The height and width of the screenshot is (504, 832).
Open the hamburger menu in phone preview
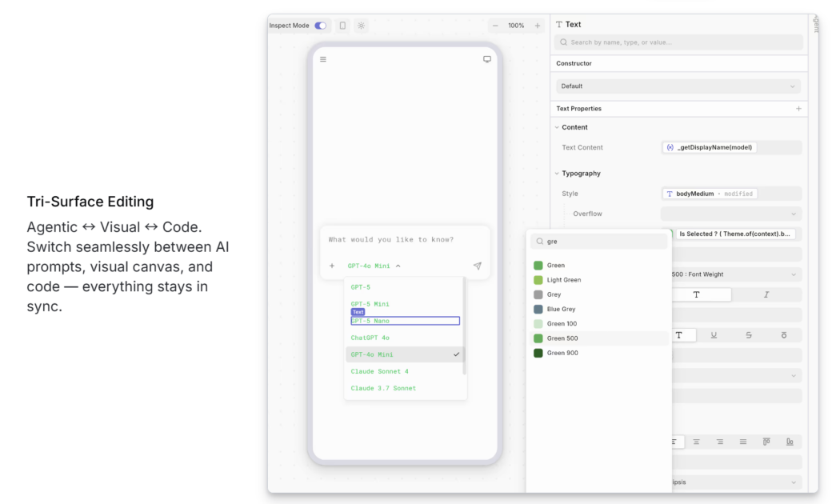[323, 59]
